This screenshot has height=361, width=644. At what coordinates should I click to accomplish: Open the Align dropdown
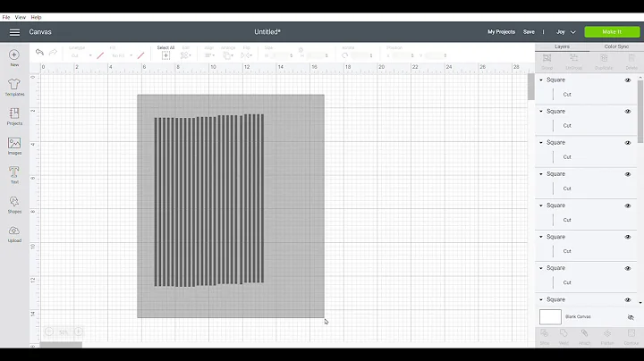(x=209, y=55)
